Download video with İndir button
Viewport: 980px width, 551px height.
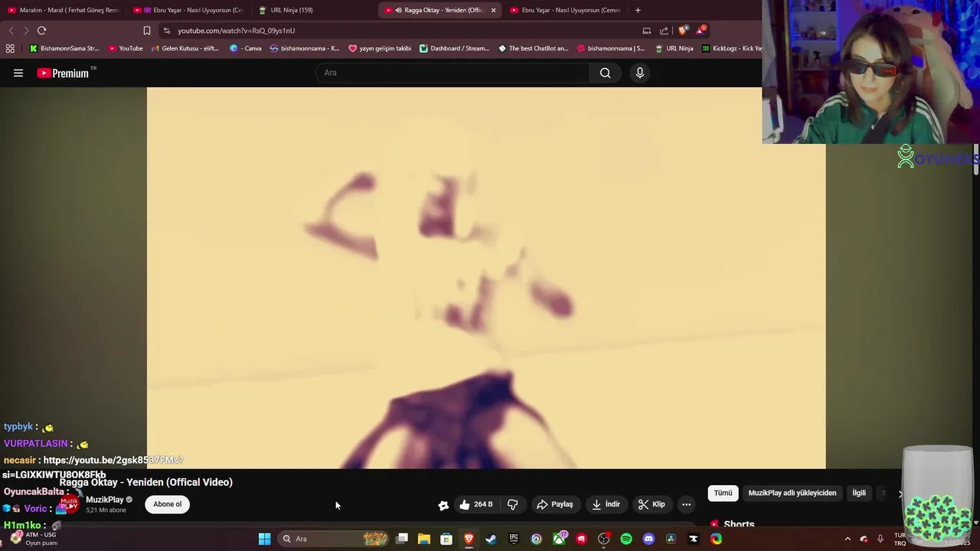[x=606, y=504]
